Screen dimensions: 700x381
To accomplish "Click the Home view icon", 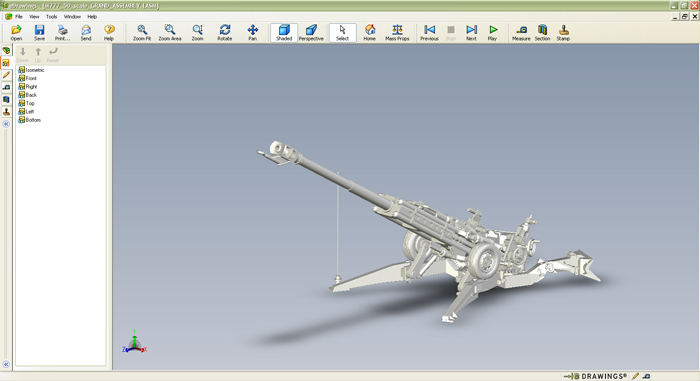I will pos(370,33).
